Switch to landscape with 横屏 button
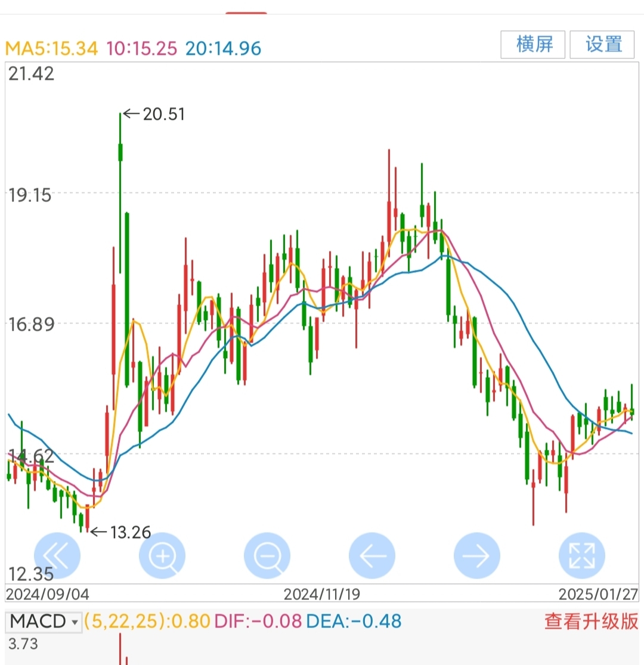 pyautogui.click(x=532, y=45)
